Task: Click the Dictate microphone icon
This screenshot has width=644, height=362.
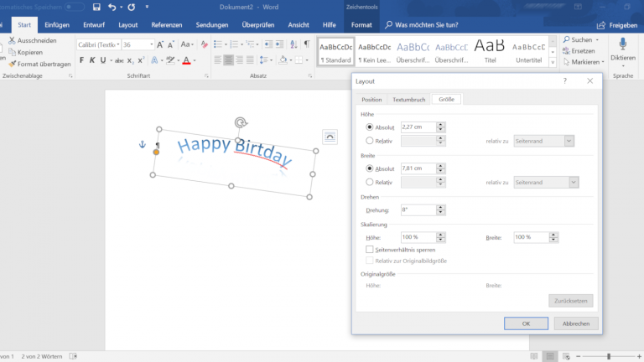Action: tap(623, 45)
